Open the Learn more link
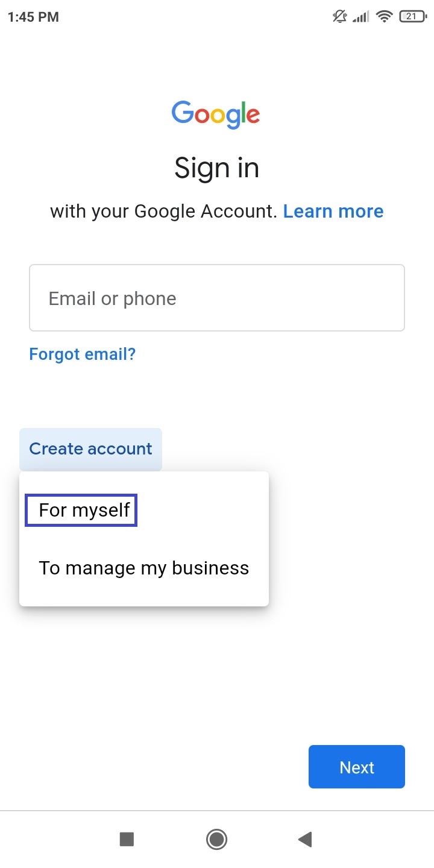This screenshot has height=868, width=434. 333,211
